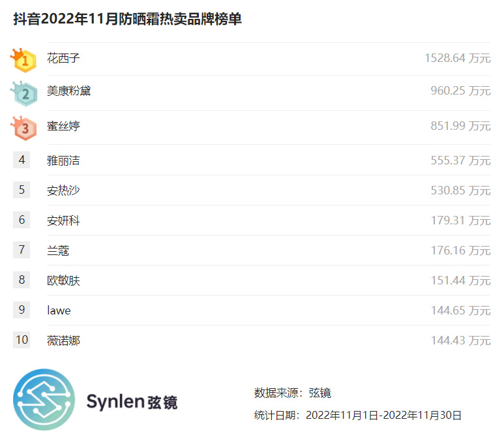
Task: Click the 统计日期 date range line
Action: coord(358,416)
